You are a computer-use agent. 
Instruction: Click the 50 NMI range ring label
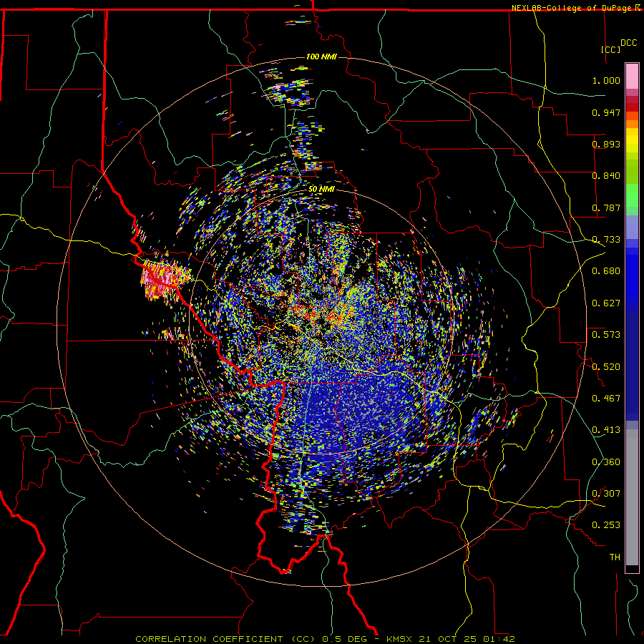321,189
